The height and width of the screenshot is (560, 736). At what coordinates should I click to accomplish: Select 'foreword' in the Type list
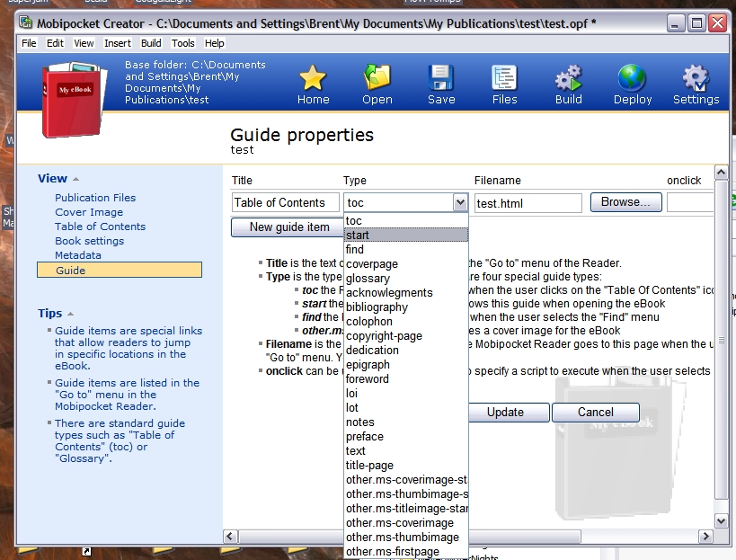pyautogui.click(x=406, y=378)
